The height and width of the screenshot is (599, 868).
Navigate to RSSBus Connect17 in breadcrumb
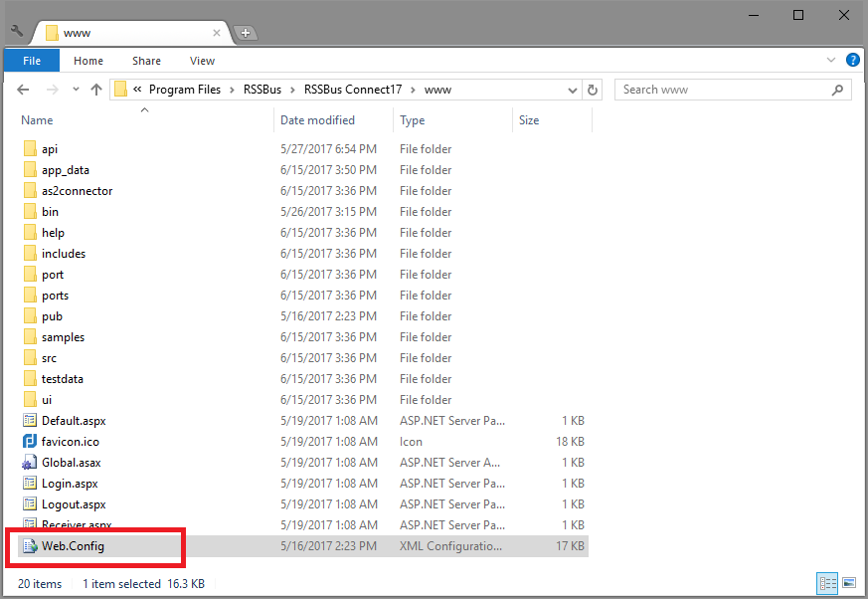[353, 90]
